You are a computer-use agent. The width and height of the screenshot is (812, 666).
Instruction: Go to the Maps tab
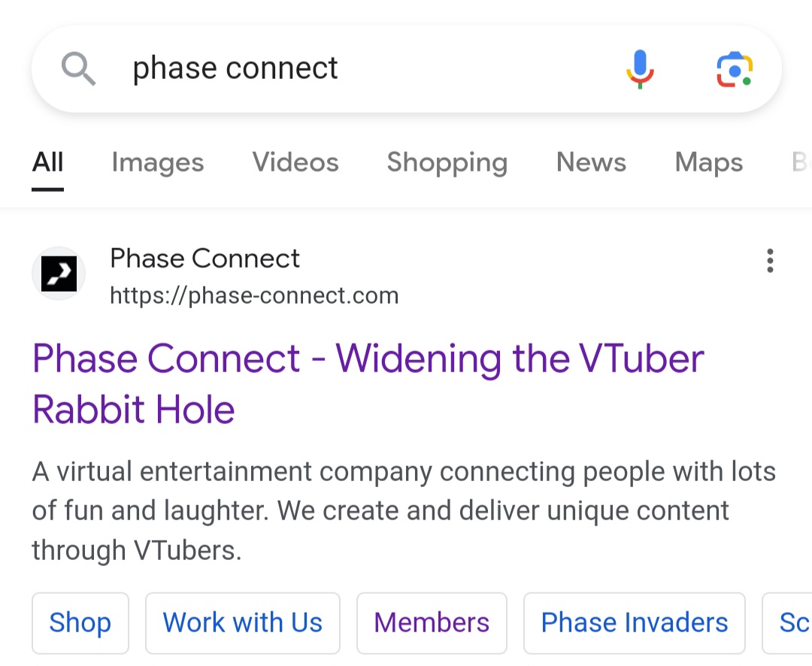(709, 162)
